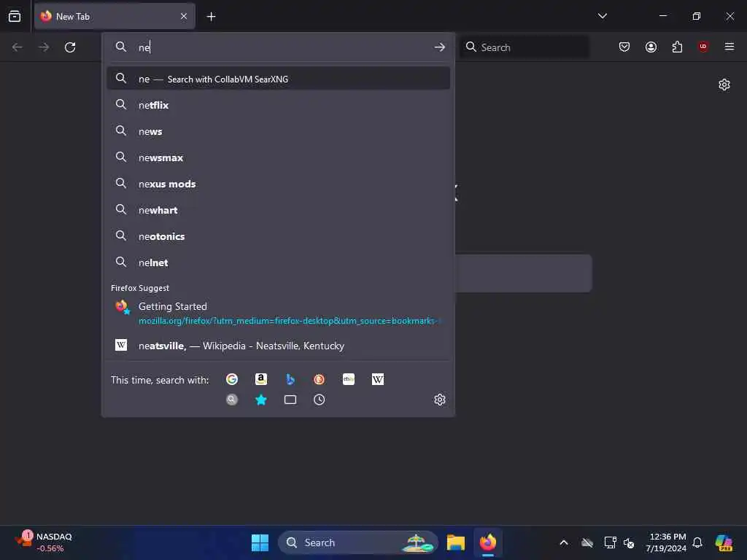Go back with the back arrow
This screenshot has height=560, width=747.
click(18, 47)
